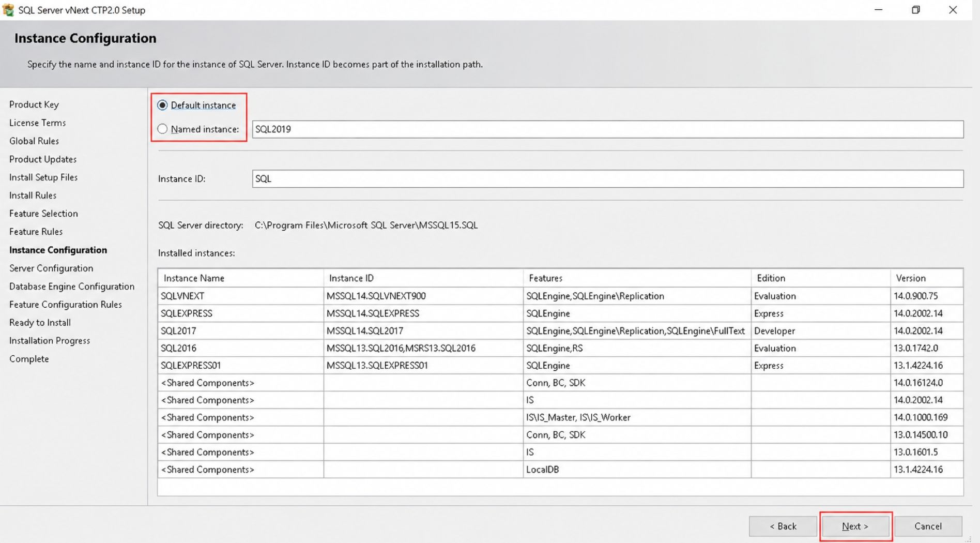Click the MSSQL14.SQLEXPRESS cell
This screenshot has height=543, width=980.
click(x=423, y=313)
